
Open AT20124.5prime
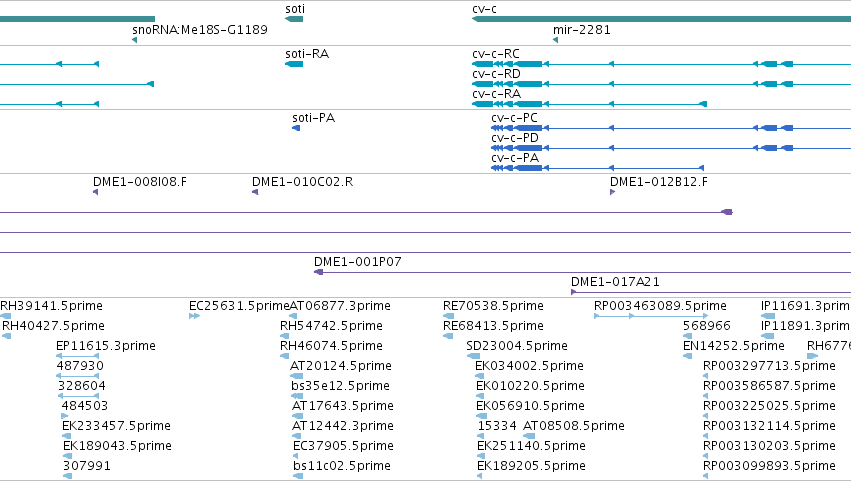point(341,366)
